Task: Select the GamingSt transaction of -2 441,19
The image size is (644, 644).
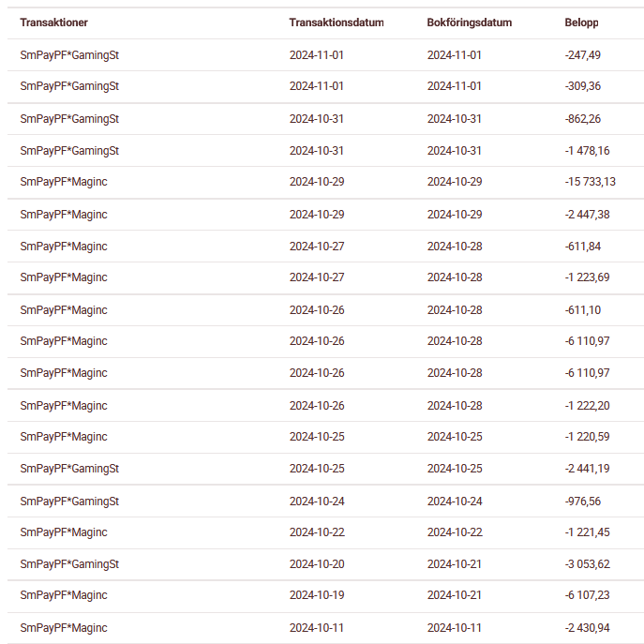Action: click(x=69, y=469)
